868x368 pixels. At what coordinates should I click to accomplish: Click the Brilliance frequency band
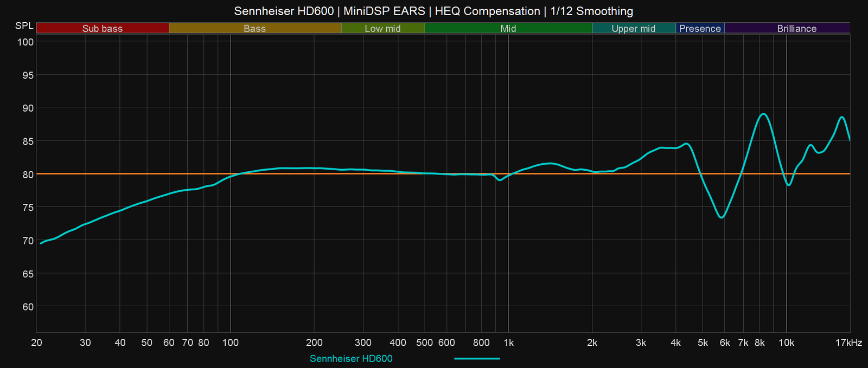796,28
